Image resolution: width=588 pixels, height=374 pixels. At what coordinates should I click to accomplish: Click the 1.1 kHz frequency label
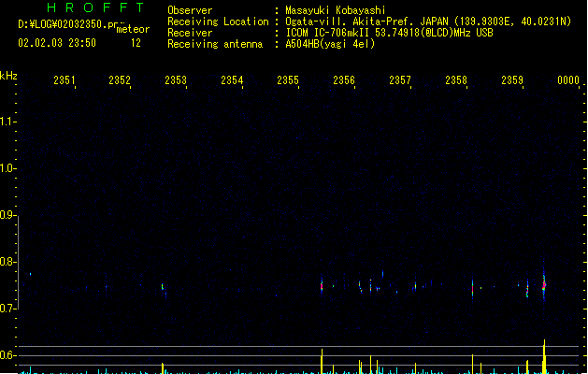click(7, 122)
